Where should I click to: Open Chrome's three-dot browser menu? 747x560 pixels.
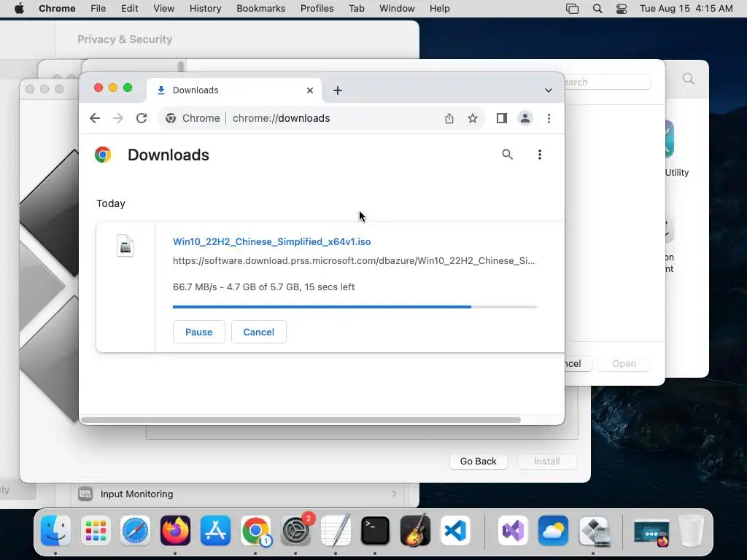pyautogui.click(x=549, y=118)
